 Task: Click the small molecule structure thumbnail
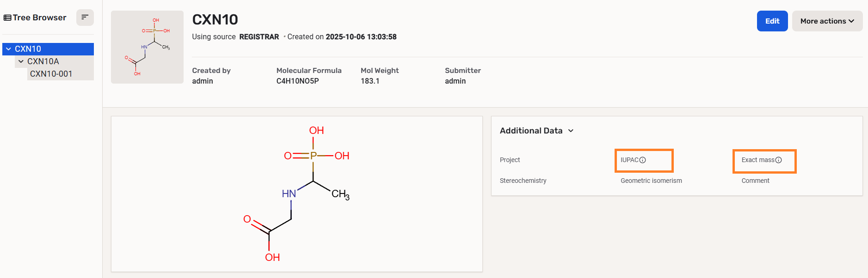147,47
